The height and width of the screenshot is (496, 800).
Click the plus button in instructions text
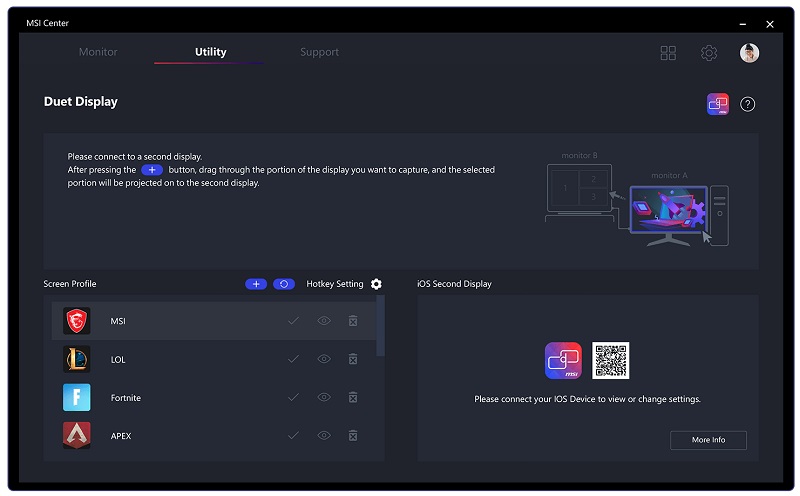click(x=152, y=170)
